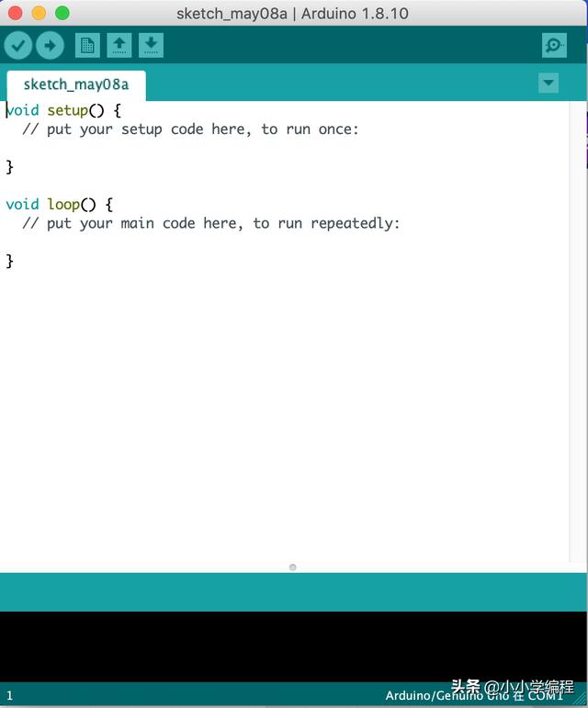Click the window title sketch_may08a | Arduino 1.8.10

pyautogui.click(x=293, y=14)
